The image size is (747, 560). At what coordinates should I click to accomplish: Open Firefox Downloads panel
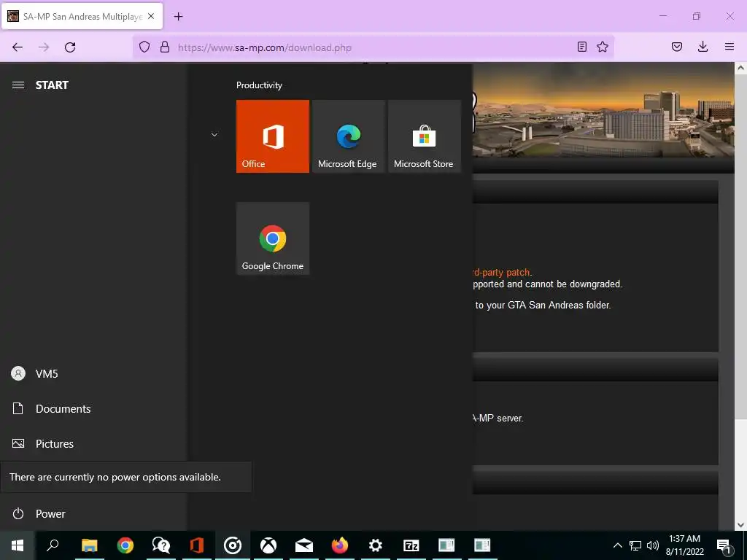(703, 47)
